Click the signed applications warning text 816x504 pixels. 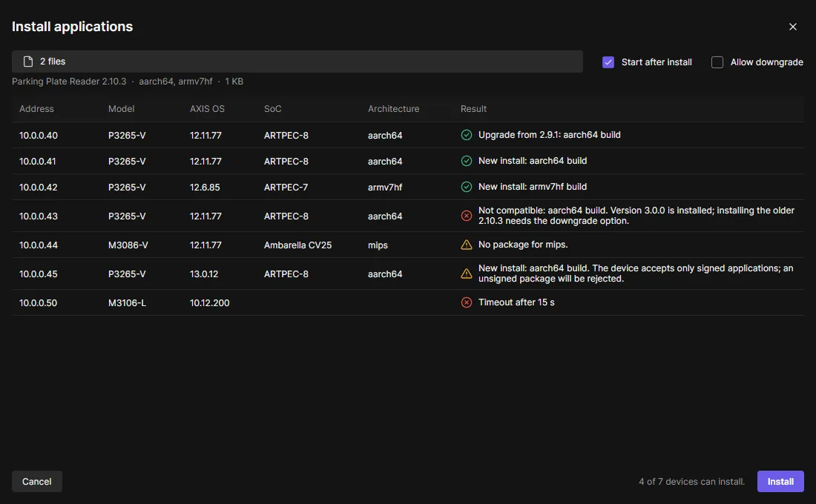[x=636, y=273]
